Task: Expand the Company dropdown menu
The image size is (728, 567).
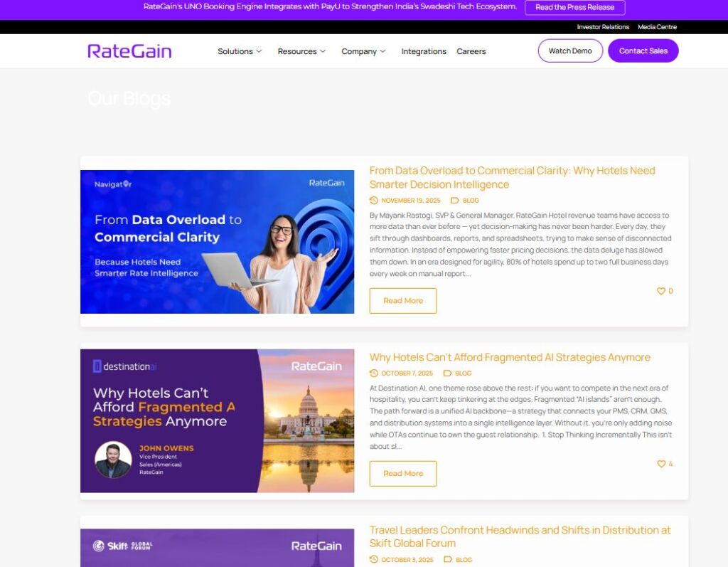Action: coord(363,51)
